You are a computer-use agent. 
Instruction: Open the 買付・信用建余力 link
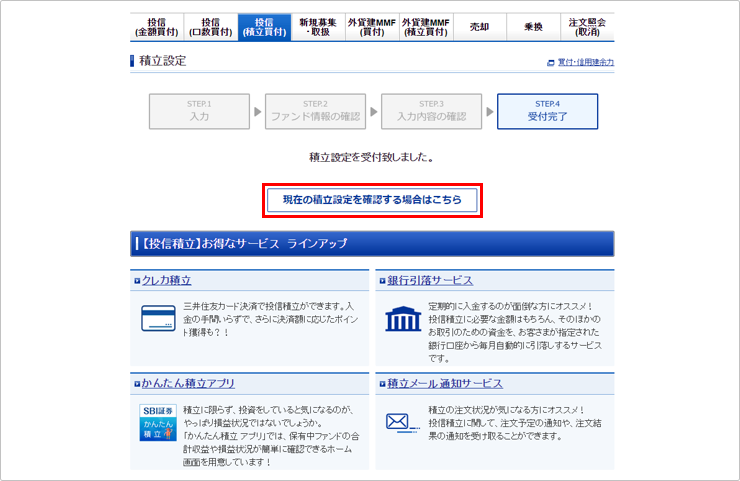point(585,63)
